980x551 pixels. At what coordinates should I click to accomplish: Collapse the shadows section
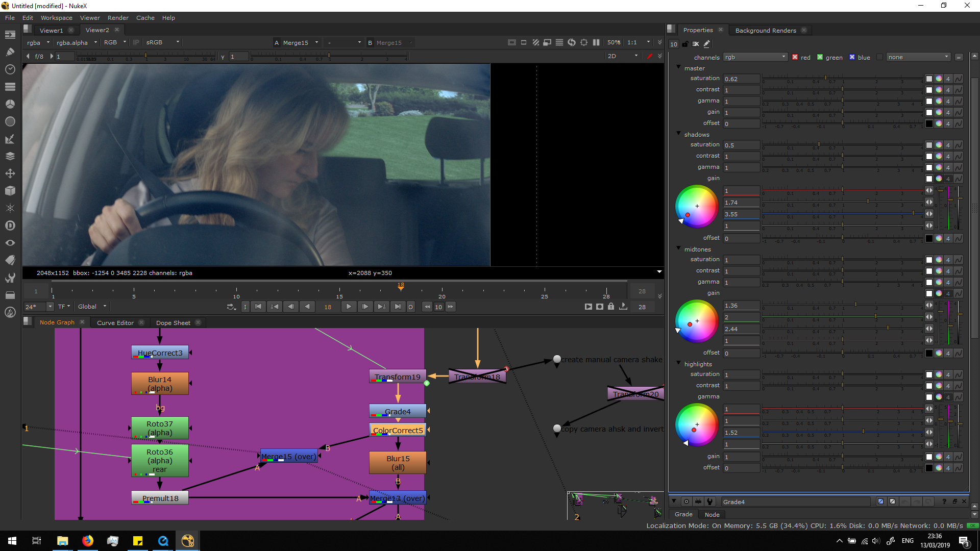(x=678, y=134)
